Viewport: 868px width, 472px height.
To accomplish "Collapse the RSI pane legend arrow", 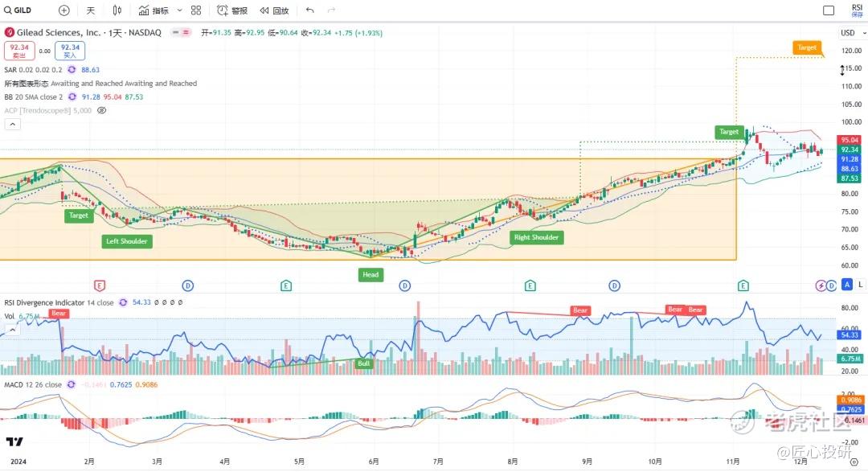I will [12, 330].
